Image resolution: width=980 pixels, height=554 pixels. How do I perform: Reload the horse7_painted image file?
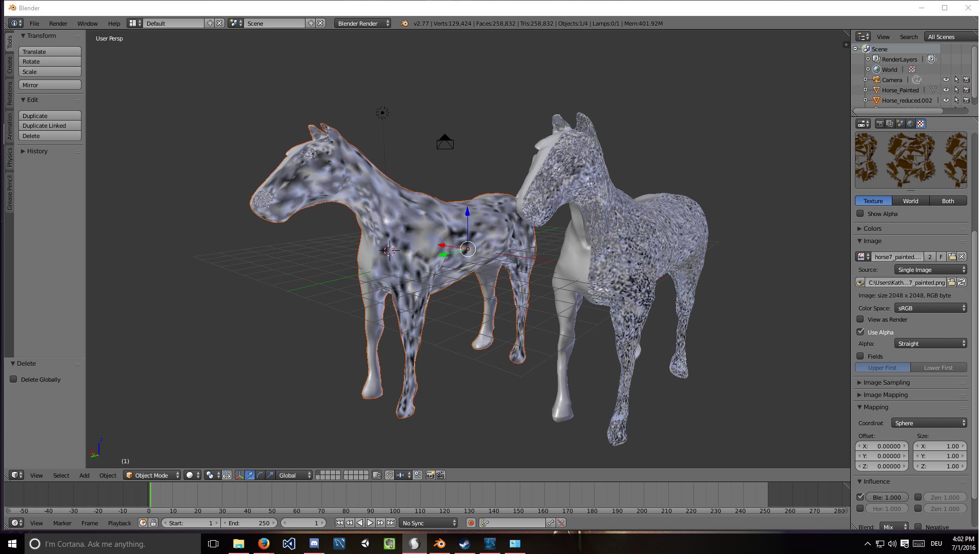click(x=962, y=283)
